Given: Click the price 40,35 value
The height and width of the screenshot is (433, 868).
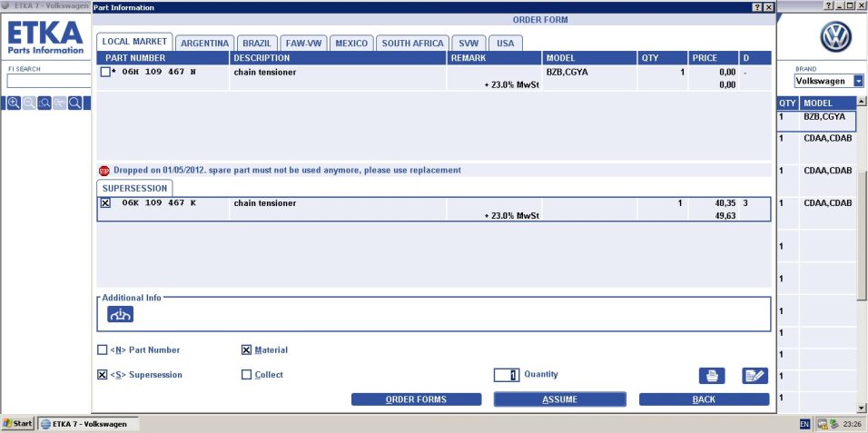Looking at the screenshot, I should pos(725,203).
